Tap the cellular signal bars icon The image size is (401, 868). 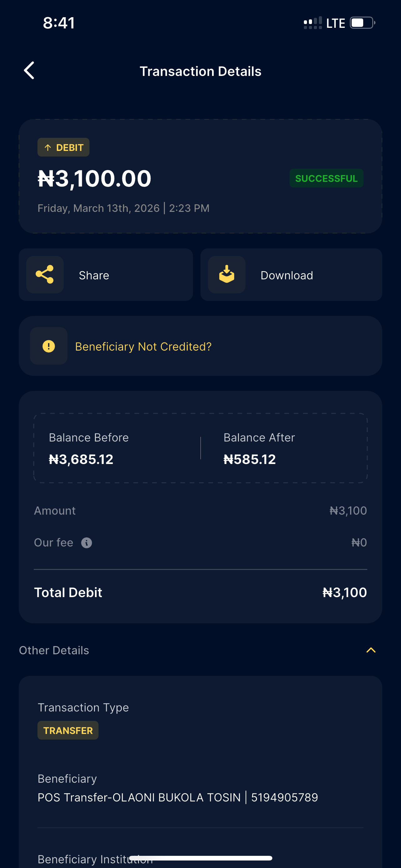[x=313, y=23]
